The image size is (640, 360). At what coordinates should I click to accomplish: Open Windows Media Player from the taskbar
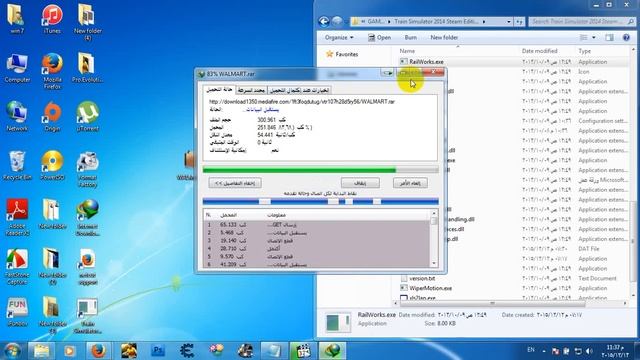[69, 351]
